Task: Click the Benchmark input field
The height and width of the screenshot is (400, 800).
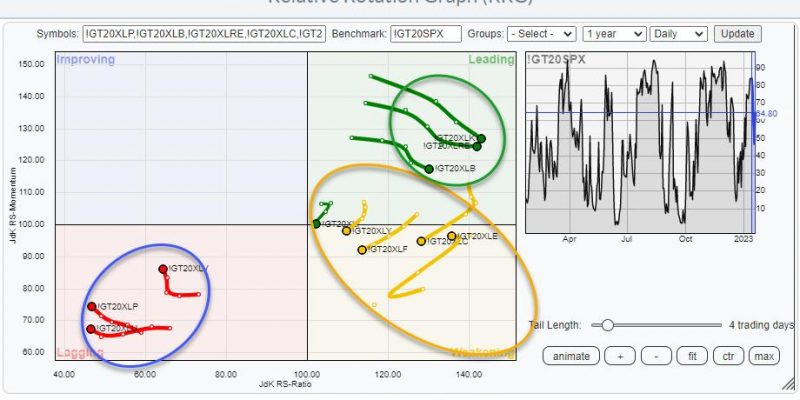Action: 426,34
